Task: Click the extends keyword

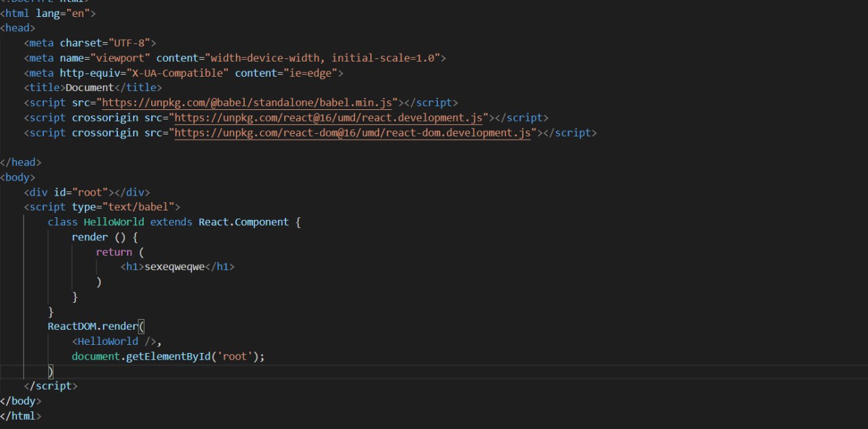Action: 171,222
